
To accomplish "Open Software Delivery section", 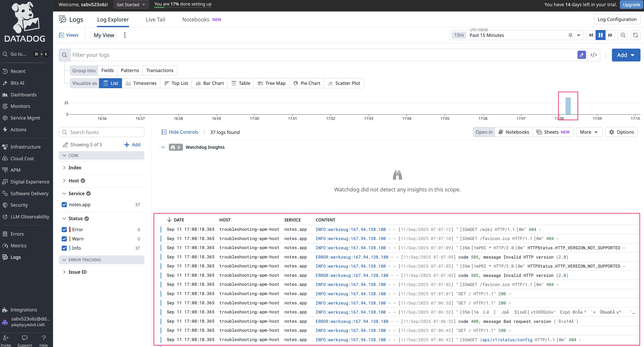I will [x=29, y=193].
